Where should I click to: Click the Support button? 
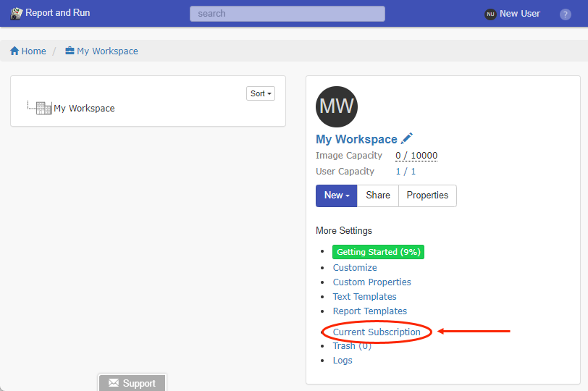coord(132,383)
